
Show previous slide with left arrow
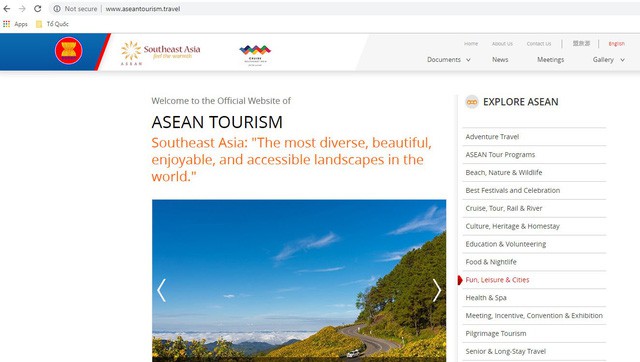tap(162, 290)
